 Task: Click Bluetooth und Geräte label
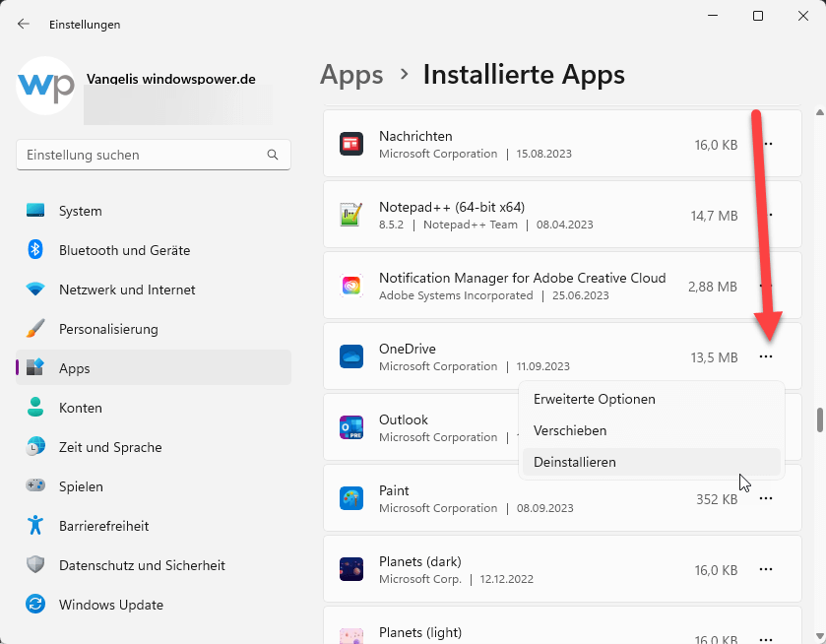coord(124,250)
